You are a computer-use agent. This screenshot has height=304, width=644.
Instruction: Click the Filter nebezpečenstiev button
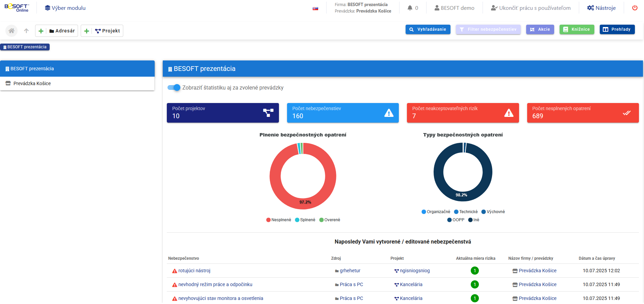488,29
